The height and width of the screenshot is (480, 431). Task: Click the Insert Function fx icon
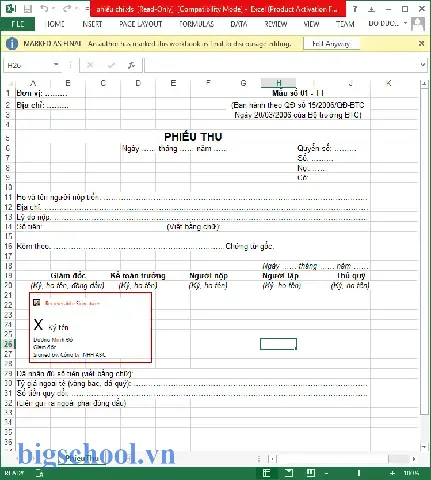131,65
